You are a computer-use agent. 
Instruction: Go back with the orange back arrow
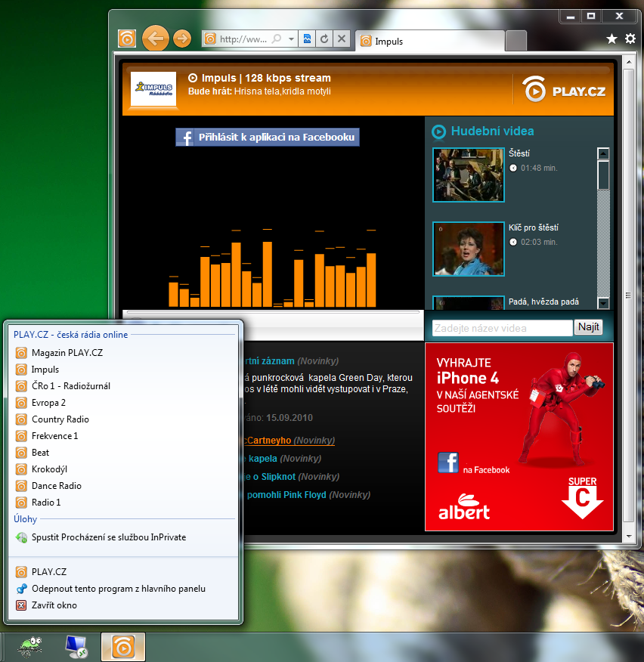tap(156, 39)
